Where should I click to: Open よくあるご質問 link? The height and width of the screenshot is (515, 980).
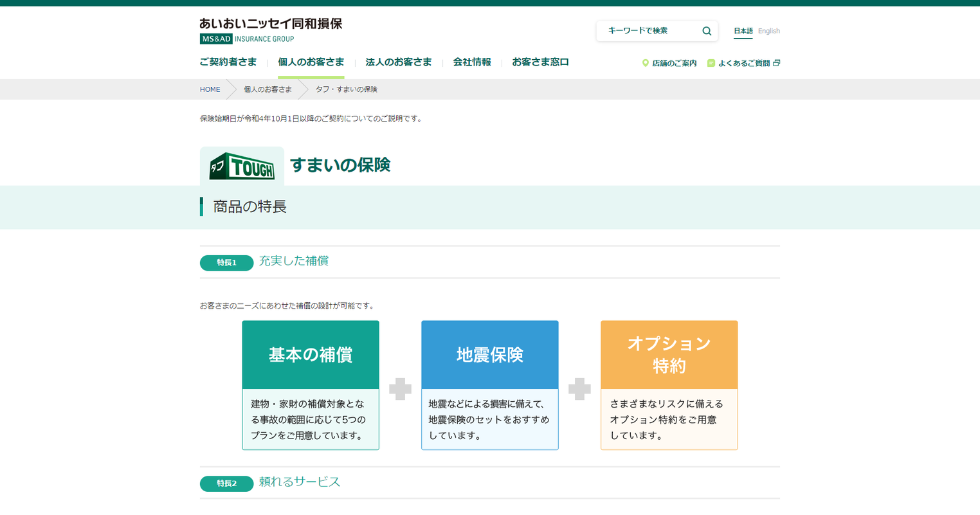point(744,63)
